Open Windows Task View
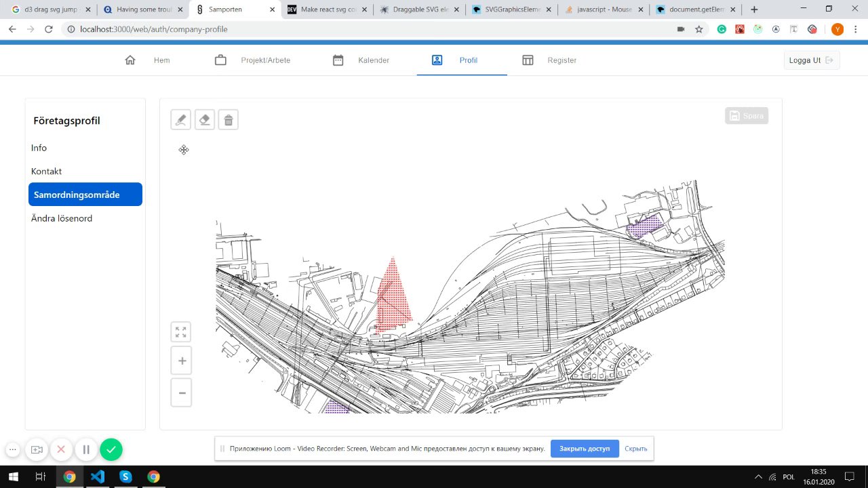The width and height of the screenshot is (868, 488). click(41, 476)
